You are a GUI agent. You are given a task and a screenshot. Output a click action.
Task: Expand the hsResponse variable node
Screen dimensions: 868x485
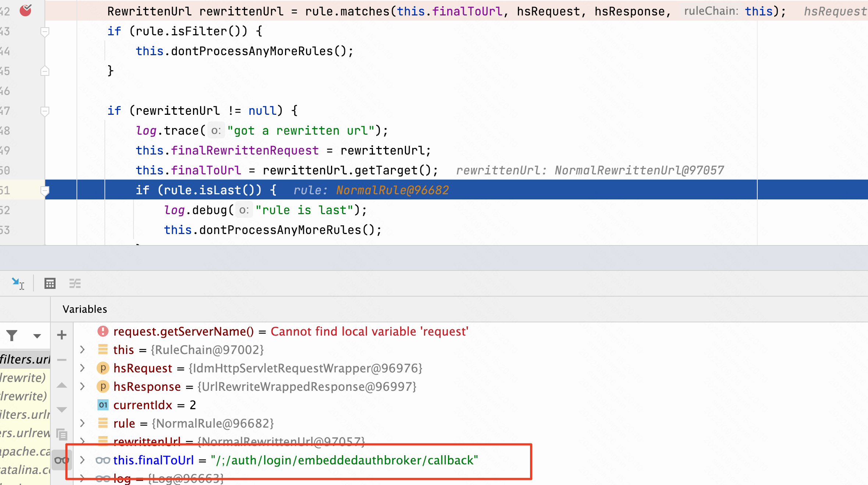coord(82,386)
